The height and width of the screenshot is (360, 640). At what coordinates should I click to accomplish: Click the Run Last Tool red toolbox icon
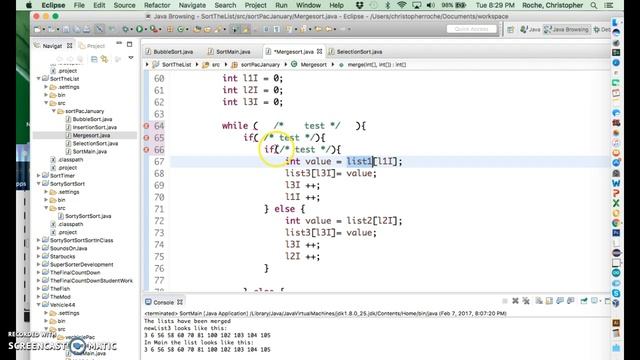(153, 29)
